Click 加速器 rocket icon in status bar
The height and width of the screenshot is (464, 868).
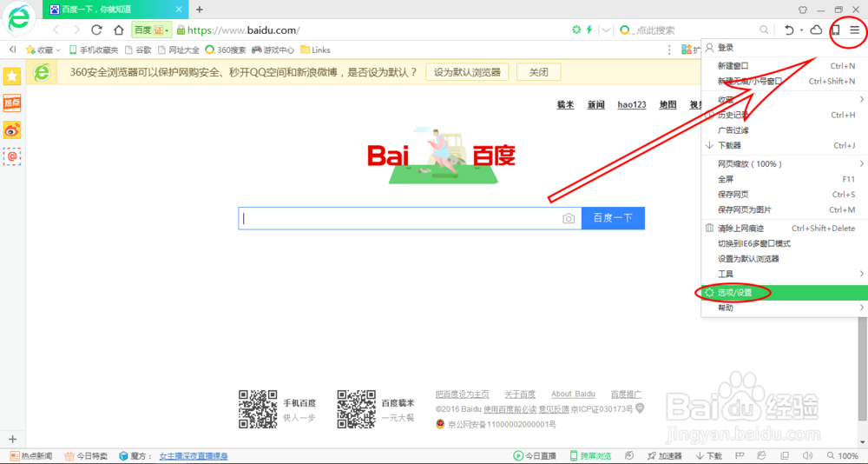[x=653, y=456]
